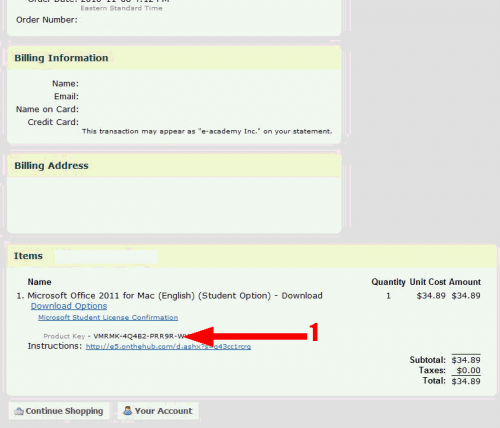Open the Your Account button
Screen dimensions: 500x428
pos(158,411)
